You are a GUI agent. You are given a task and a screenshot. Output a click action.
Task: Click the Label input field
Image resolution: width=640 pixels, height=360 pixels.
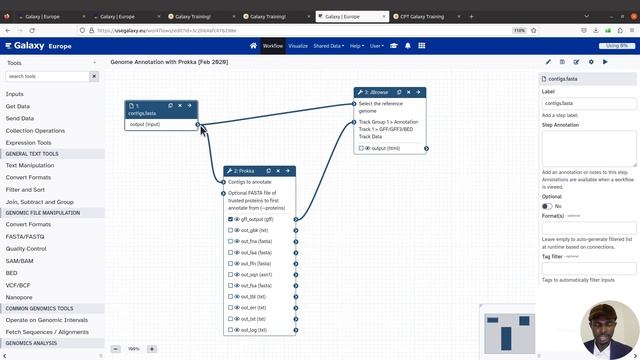pyautogui.click(x=589, y=103)
